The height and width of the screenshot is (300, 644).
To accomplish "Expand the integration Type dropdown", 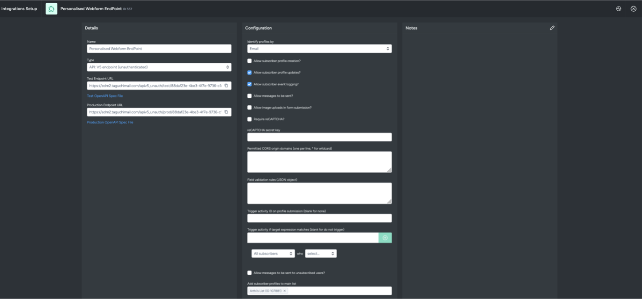I will tap(159, 67).
